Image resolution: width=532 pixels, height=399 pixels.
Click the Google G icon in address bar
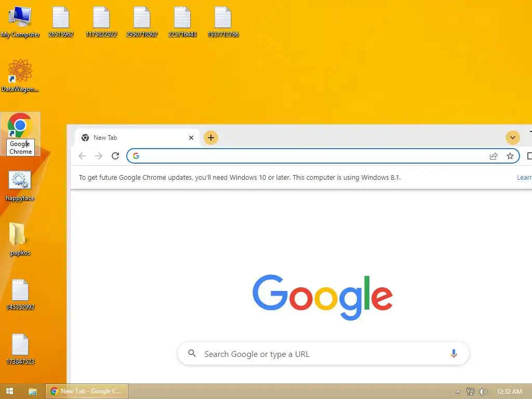point(136,156)
